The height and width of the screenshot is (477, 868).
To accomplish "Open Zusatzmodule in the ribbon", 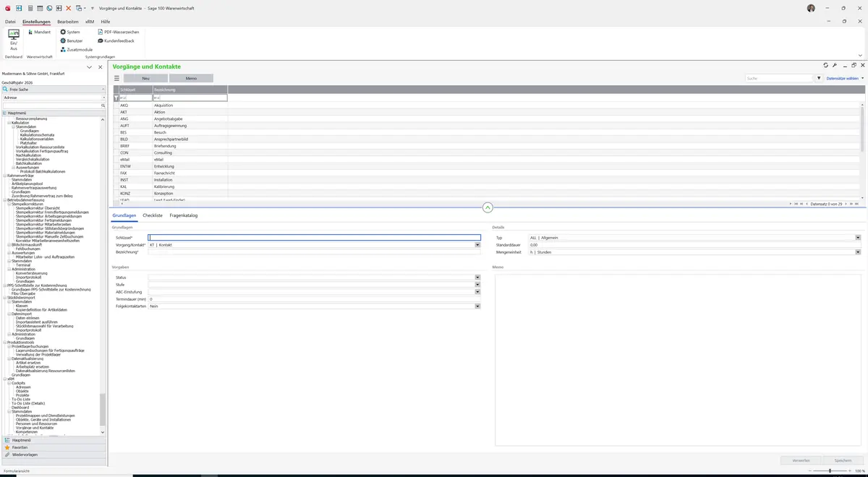I will point(77,49).
